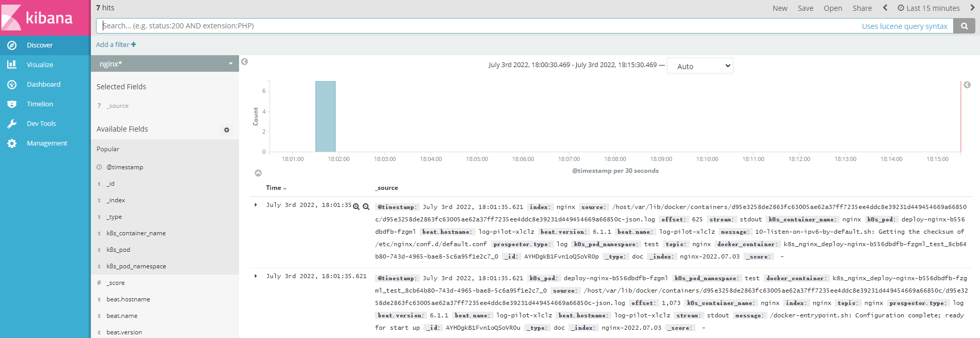Click the Save button in top bar

pyautogui.click(x=805, y=8)
